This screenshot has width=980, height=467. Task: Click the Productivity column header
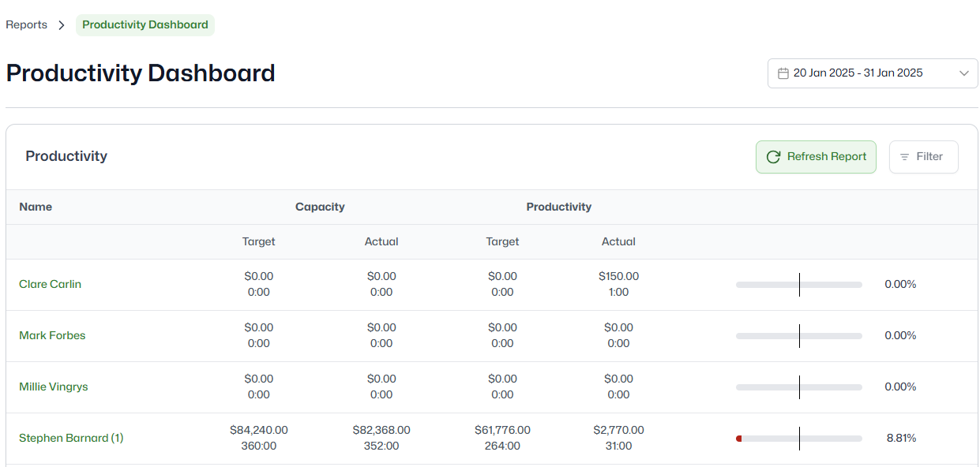coord(558,207)
